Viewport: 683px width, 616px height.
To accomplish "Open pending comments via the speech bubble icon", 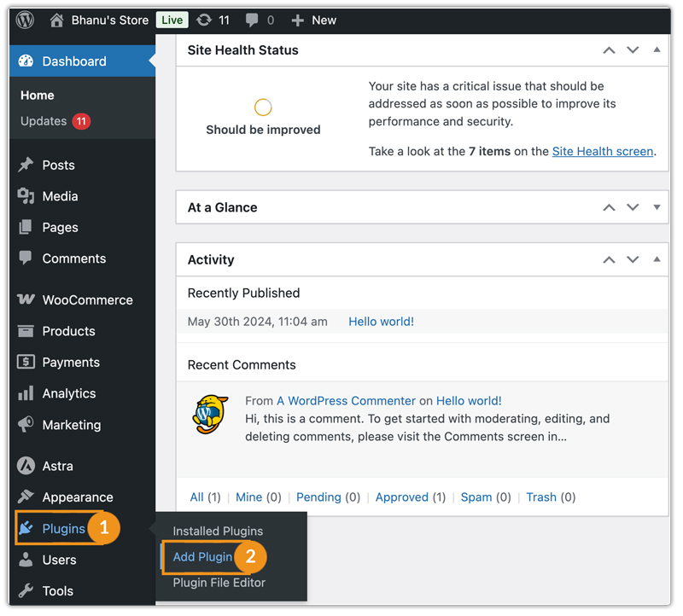I will (253, 19).
